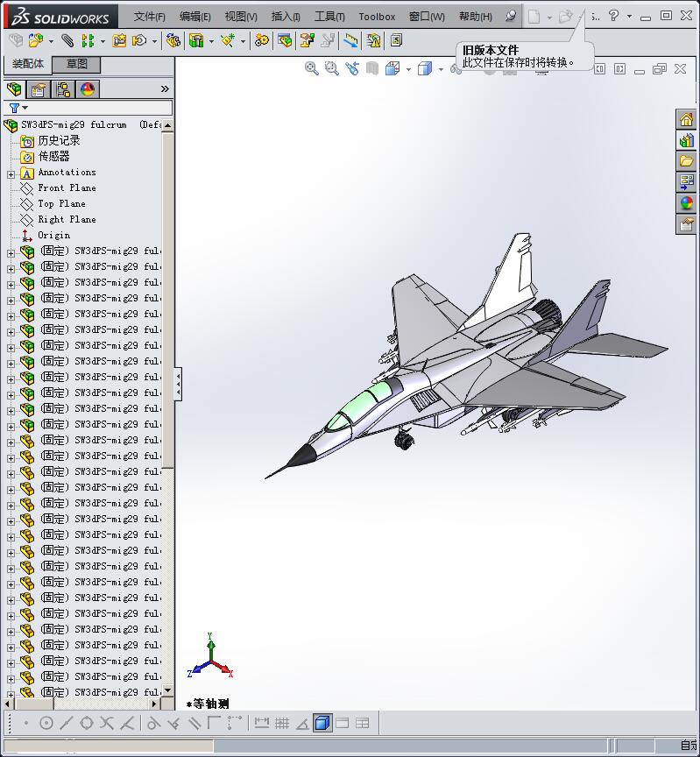Click the Bill of Materials icon
This screenshot has height=757, width=700.
(x=285, y=40)
